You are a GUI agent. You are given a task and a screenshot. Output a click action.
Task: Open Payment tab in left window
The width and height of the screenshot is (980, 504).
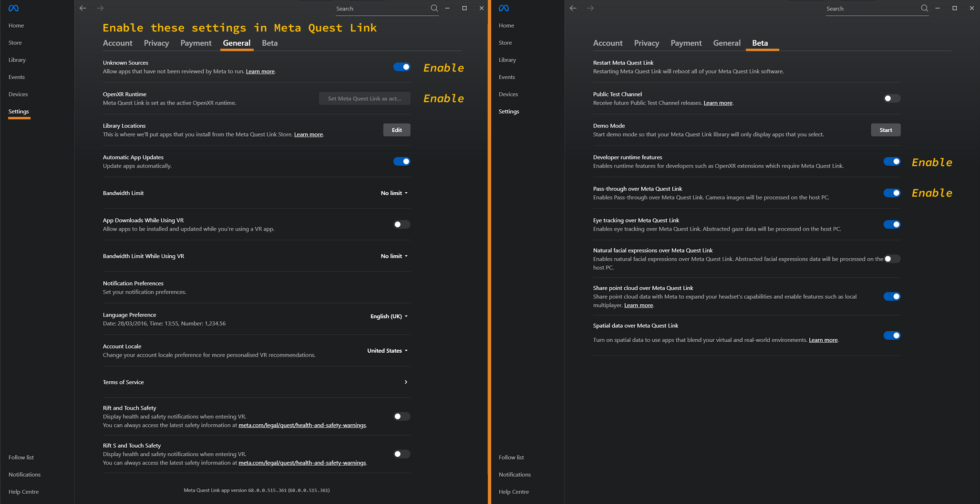196,43
